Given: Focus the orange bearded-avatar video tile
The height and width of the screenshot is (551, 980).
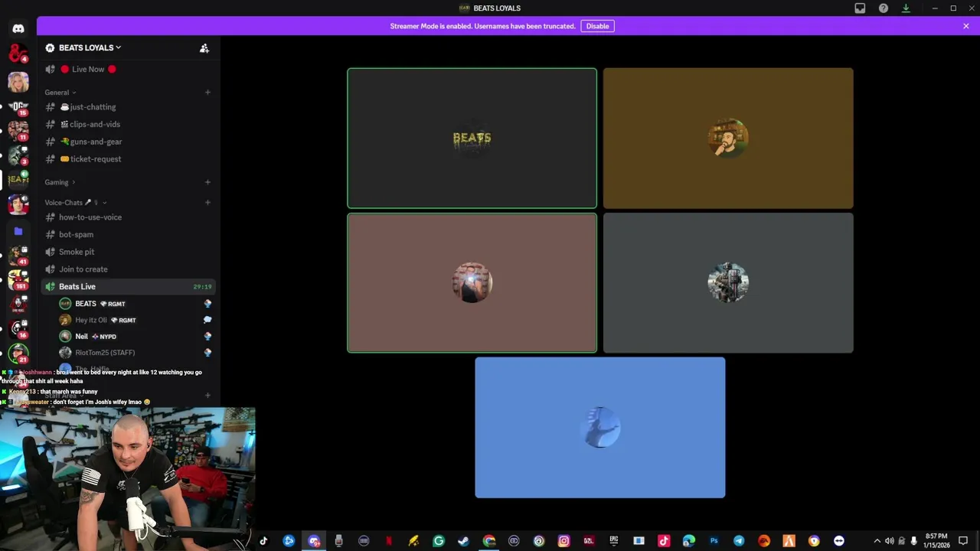Looking at the screenshot, I should pos(728,139).
